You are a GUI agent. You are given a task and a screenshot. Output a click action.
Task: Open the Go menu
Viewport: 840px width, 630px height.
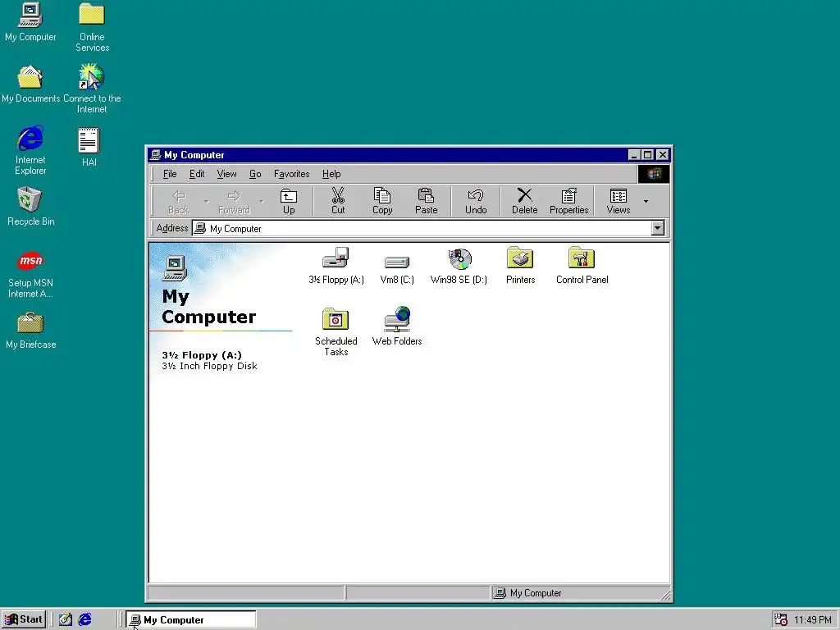[x=255, y=174]
